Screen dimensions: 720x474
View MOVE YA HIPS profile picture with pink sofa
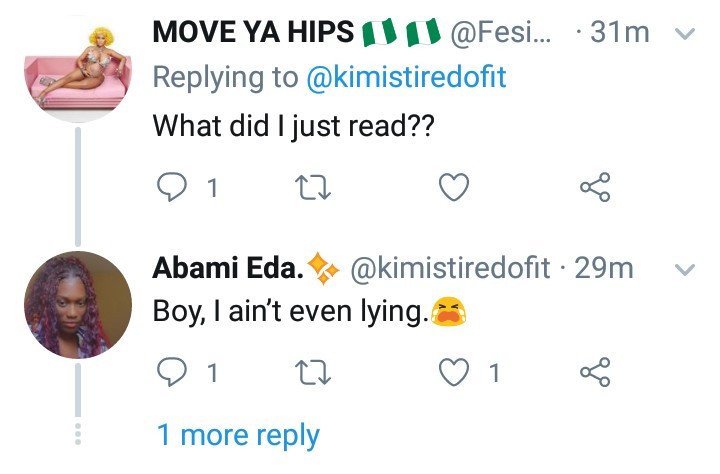(78, 70)
